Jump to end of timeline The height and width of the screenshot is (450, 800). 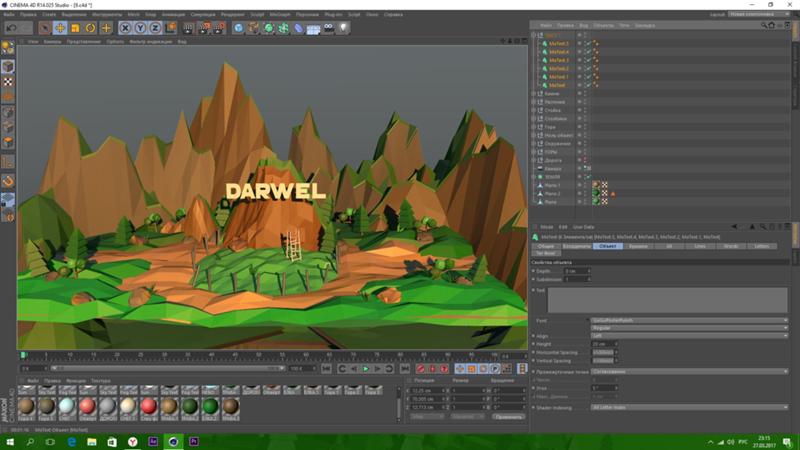[405, 368]
